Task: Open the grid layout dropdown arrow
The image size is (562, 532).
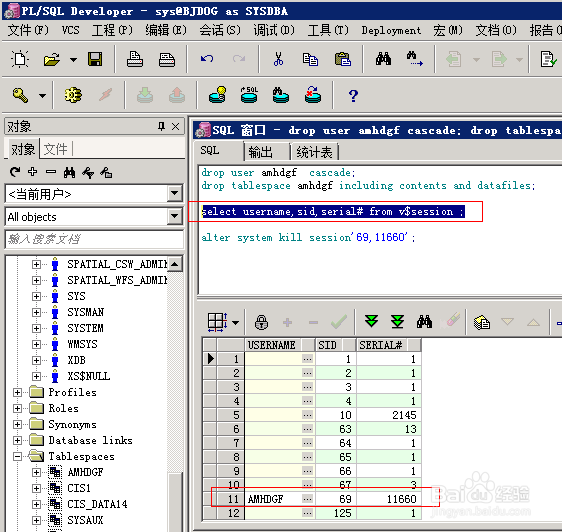Action: click(235, 323)
